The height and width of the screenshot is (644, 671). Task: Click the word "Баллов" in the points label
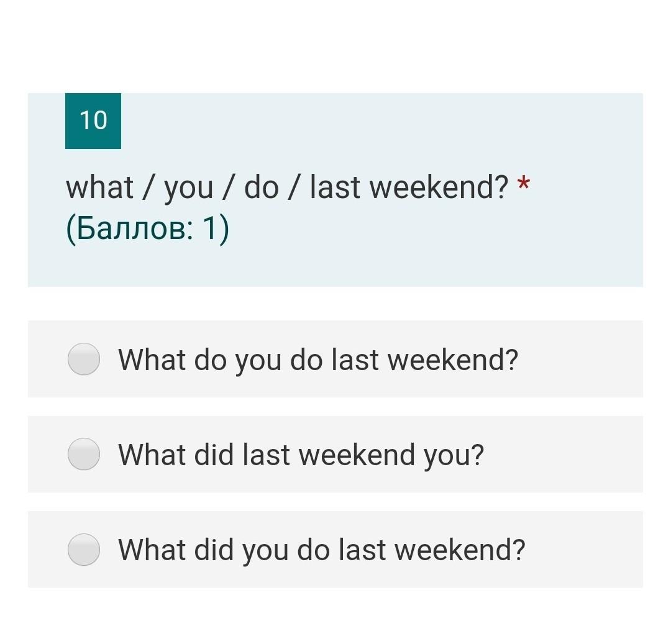click(130, 229)
